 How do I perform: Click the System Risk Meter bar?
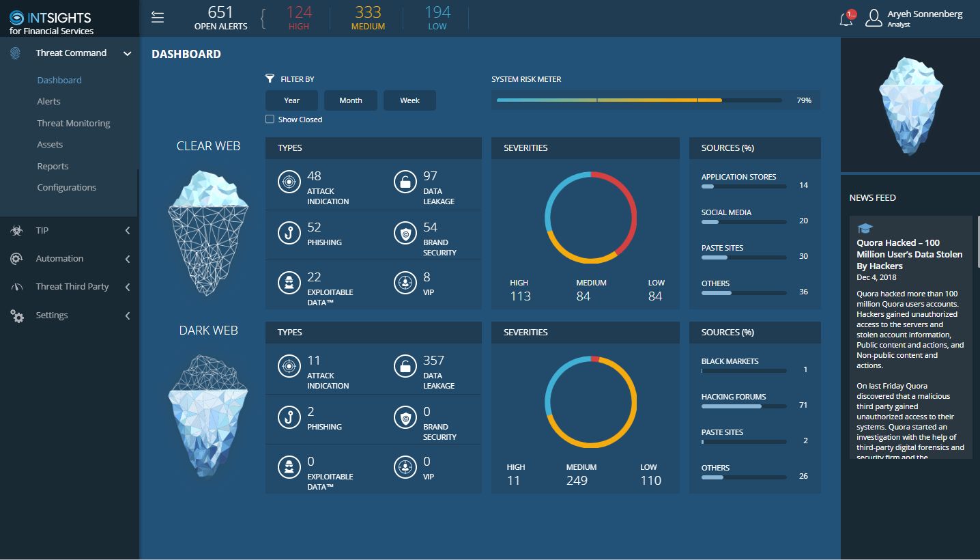(639, 100)
